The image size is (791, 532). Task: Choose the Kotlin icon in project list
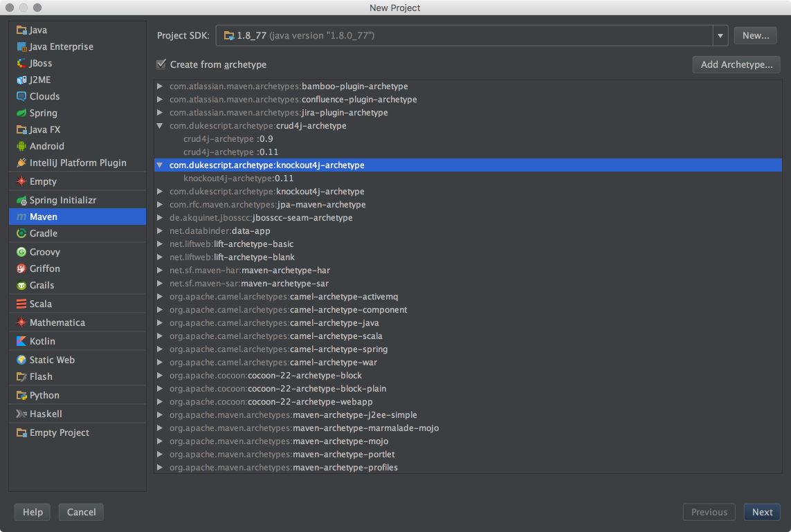[x=21, y=342]
